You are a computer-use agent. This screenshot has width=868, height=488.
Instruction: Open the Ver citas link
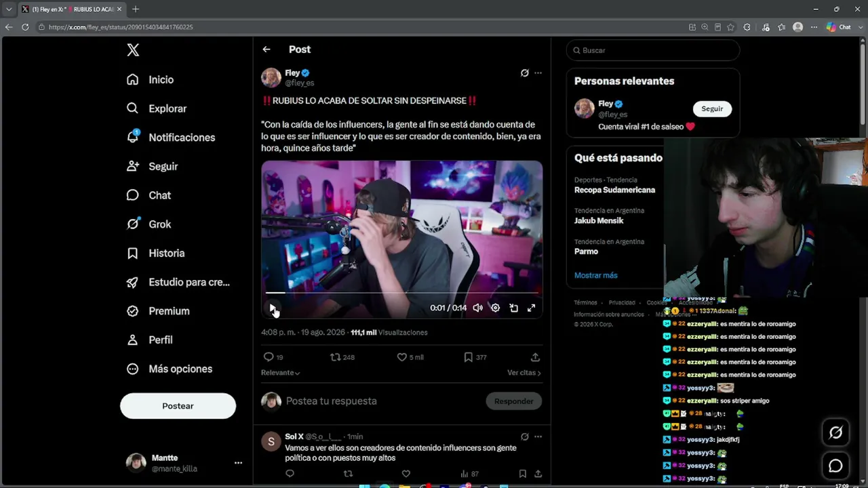tap(524, 373)
